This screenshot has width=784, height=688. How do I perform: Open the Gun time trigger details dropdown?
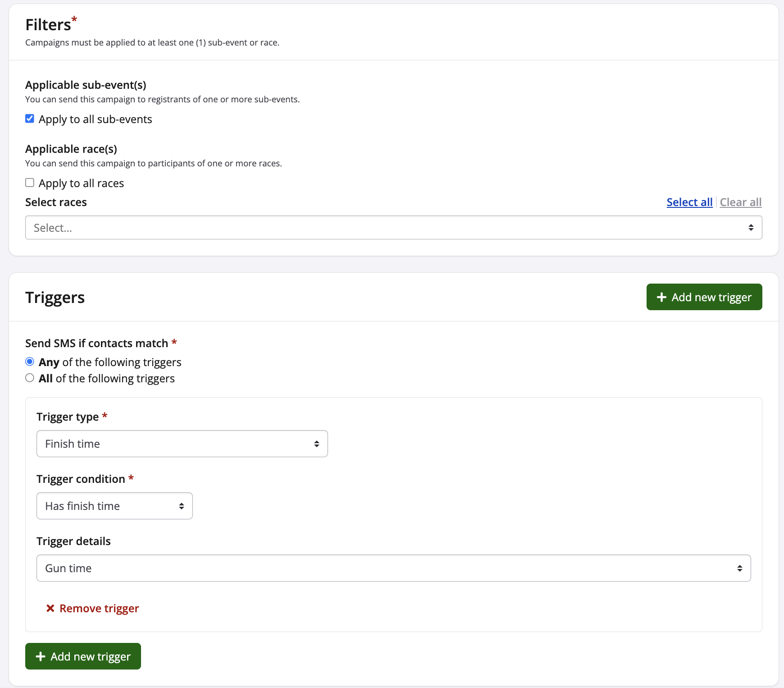coord(393,569)
